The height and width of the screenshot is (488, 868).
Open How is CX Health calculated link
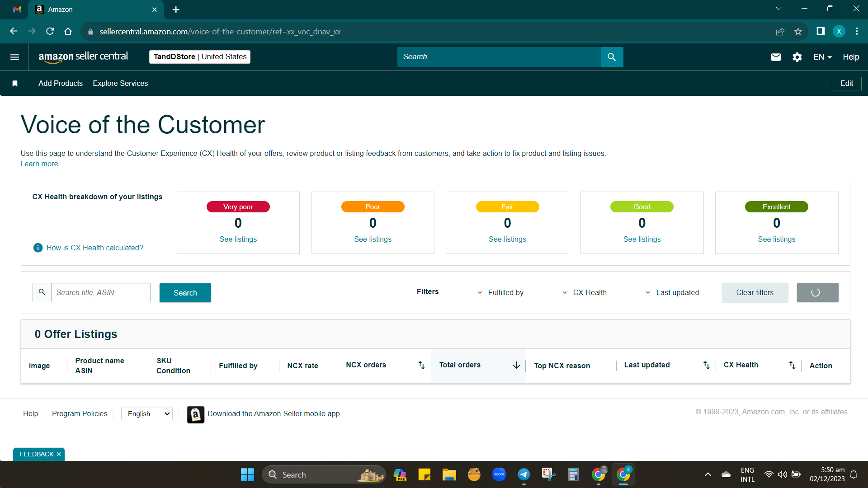95,248
